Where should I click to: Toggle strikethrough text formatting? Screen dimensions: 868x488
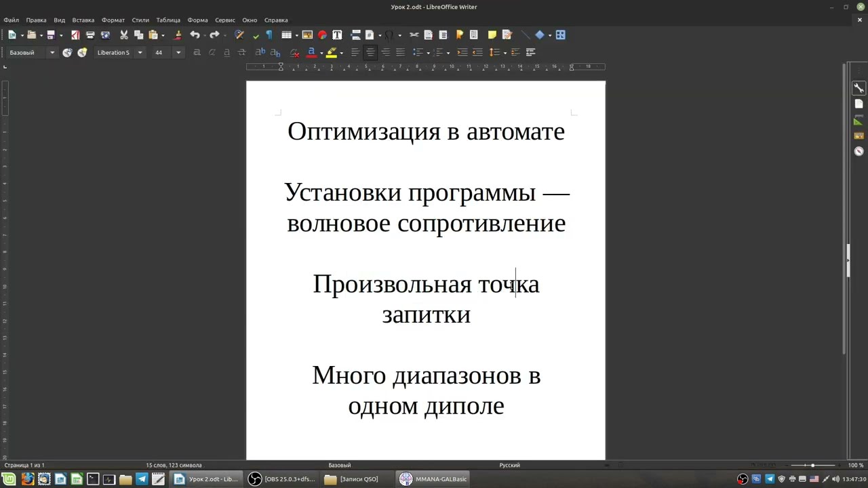[241, 52]
